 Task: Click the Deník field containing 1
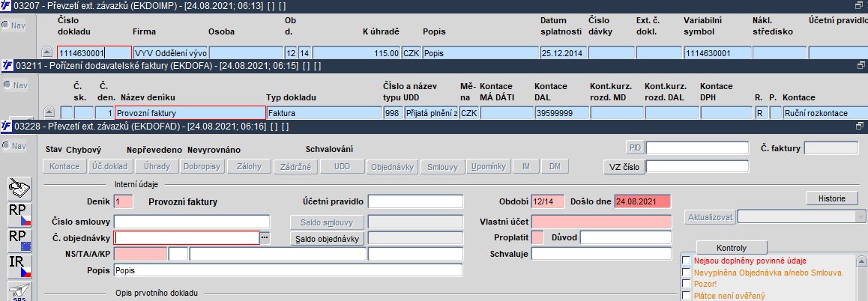(123, 201)
